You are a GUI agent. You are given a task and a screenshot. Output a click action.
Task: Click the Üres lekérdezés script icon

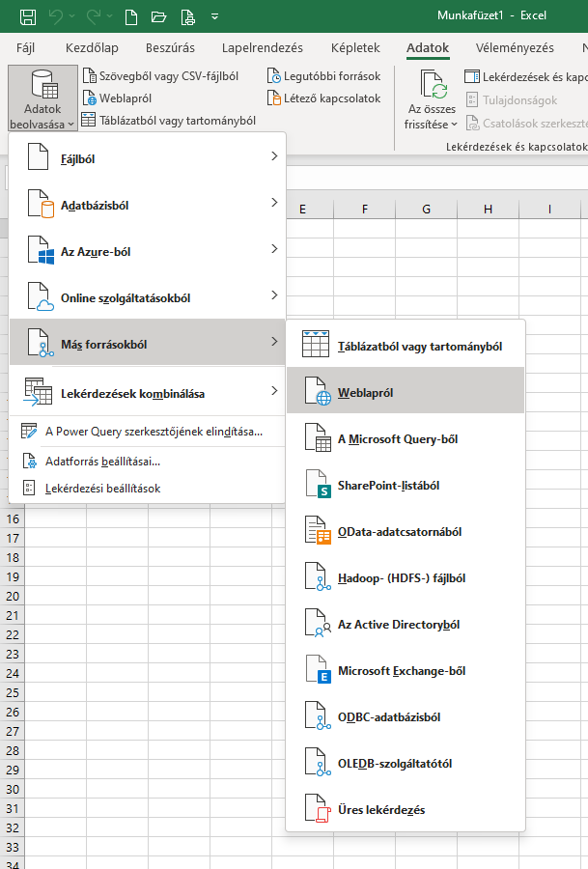coord(318,808)
